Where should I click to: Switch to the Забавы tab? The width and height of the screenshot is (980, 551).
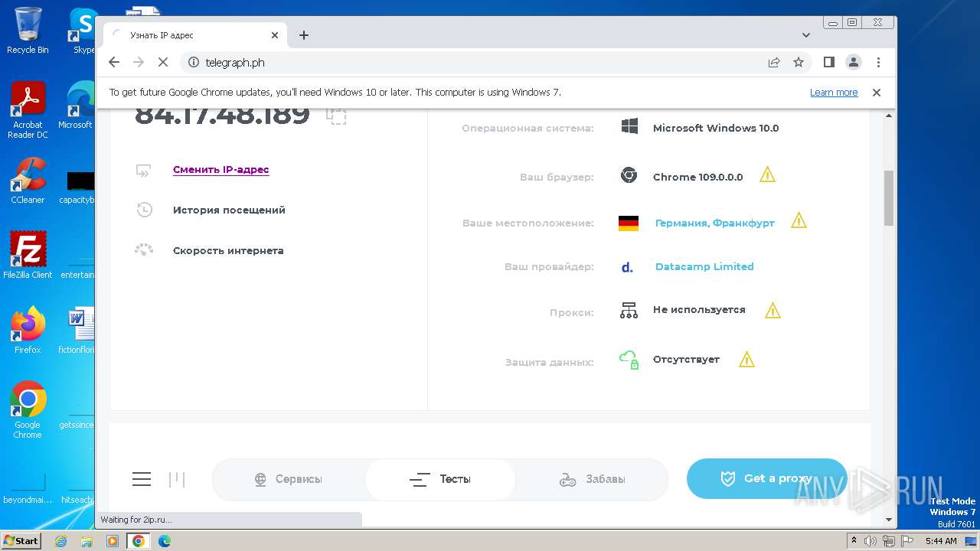coord(592,479)
